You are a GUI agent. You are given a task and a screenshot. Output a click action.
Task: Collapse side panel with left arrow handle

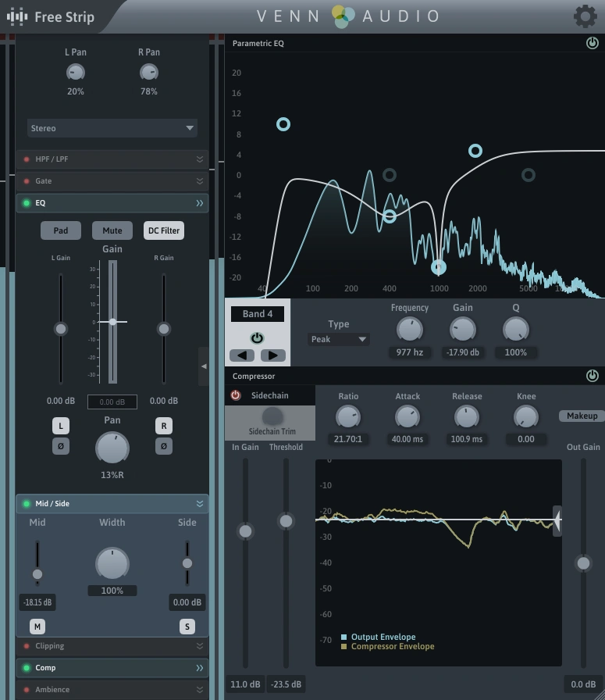pos(204,366)
